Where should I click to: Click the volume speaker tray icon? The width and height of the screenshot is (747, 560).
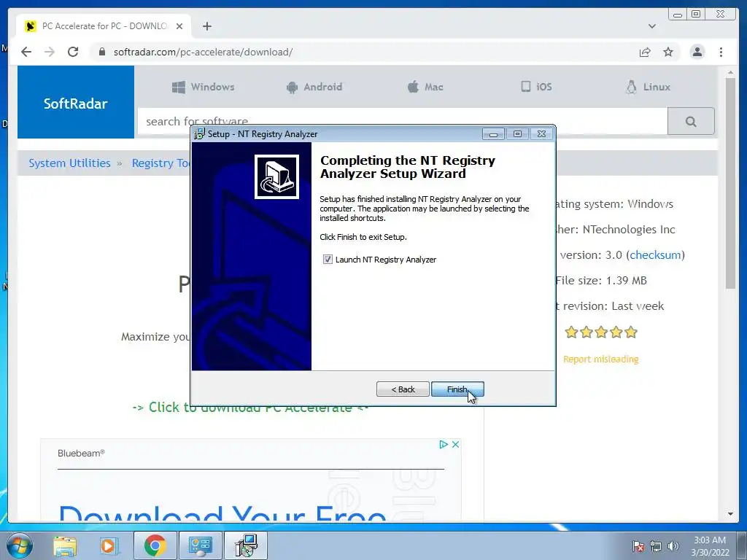pyautogui.click(x=673, y=546)
